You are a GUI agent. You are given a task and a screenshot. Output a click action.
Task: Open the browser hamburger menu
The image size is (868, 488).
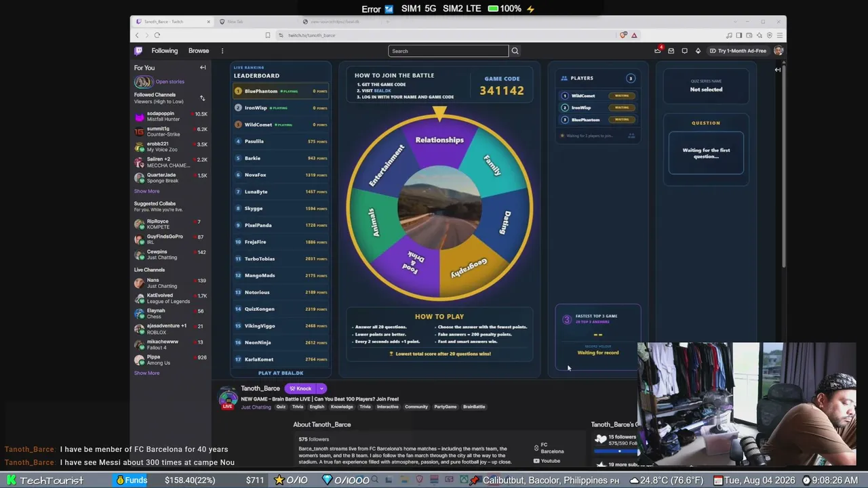tap(780, 35)
